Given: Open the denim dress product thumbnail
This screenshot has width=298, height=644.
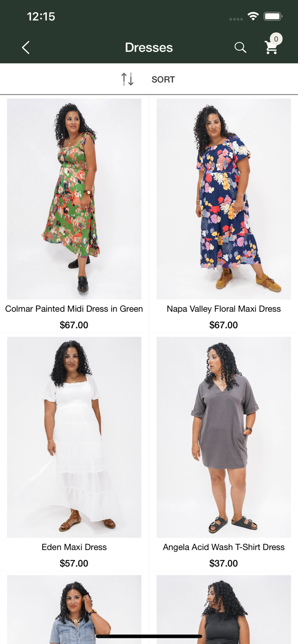Looking at the screenshot, I should [74, 610].
